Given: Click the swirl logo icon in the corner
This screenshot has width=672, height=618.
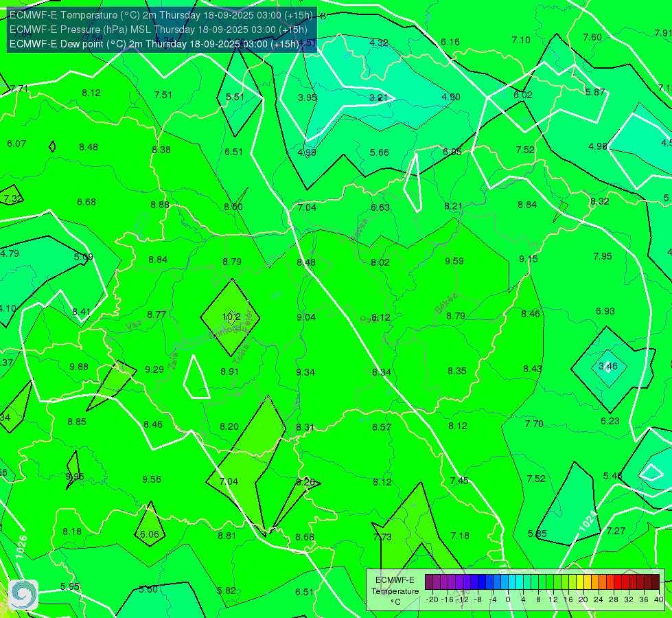Looking at the screenshot, I should coord(23,595).
